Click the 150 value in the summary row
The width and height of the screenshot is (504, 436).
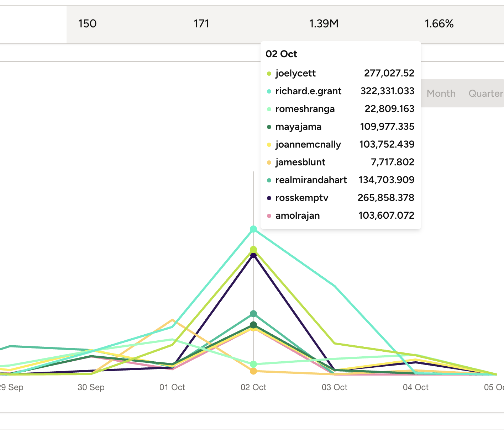[87, 24]
